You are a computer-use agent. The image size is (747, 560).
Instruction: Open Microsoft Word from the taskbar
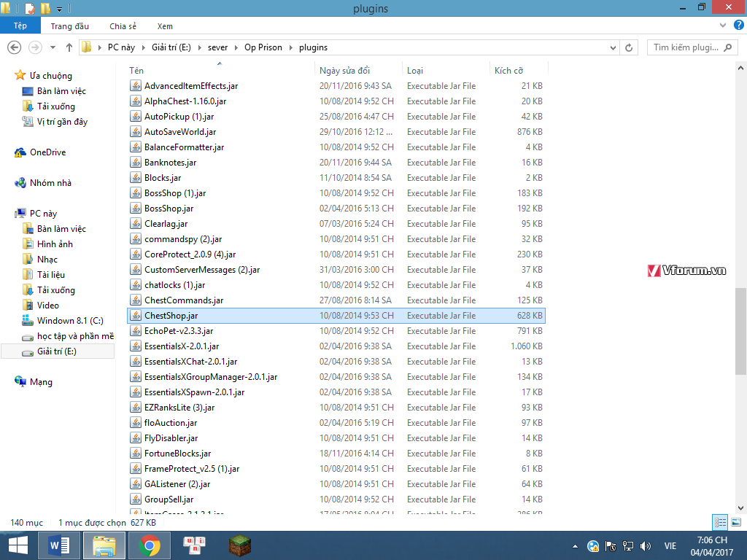click(59, 545)
